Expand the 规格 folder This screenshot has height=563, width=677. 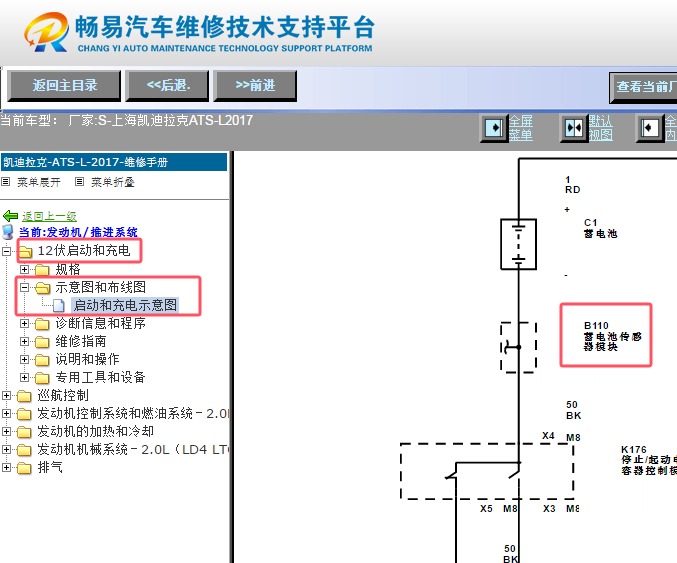click(25, 269)
